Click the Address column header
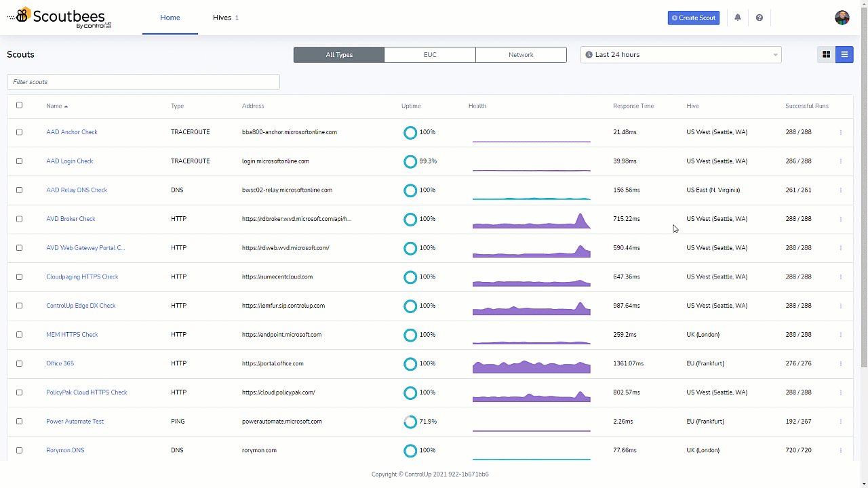868x488 pixels. click(x=253, y=106)
